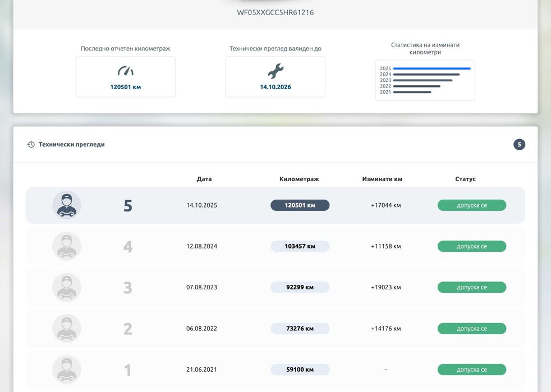Click the допуска се status for 14.10.2025

pyautogui.click(x=471, y=205)
